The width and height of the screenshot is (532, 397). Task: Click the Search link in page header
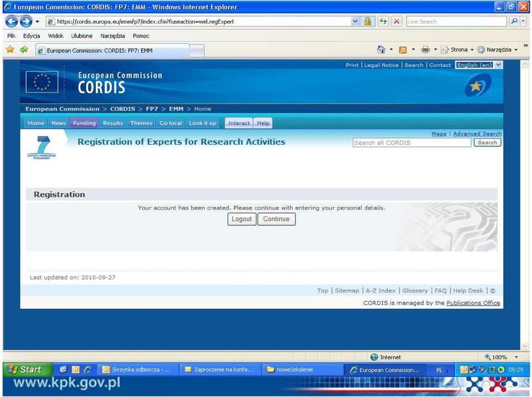coord(413,65)
